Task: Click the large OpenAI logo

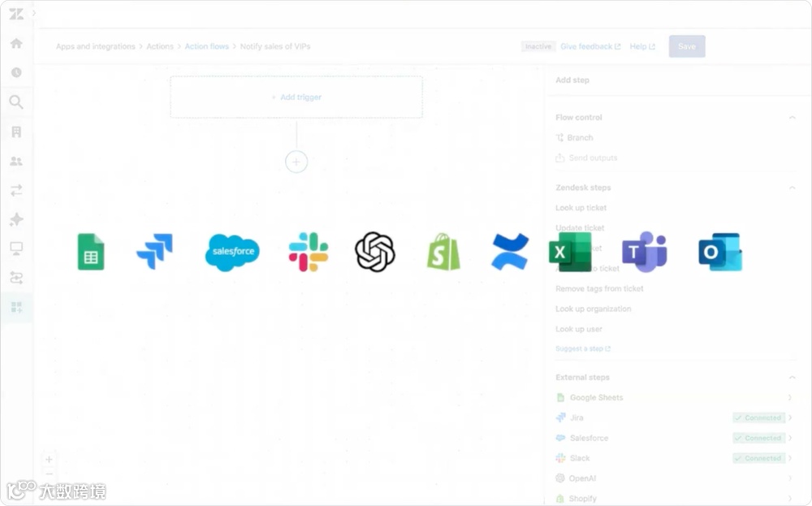Action: tap(375, 252)
